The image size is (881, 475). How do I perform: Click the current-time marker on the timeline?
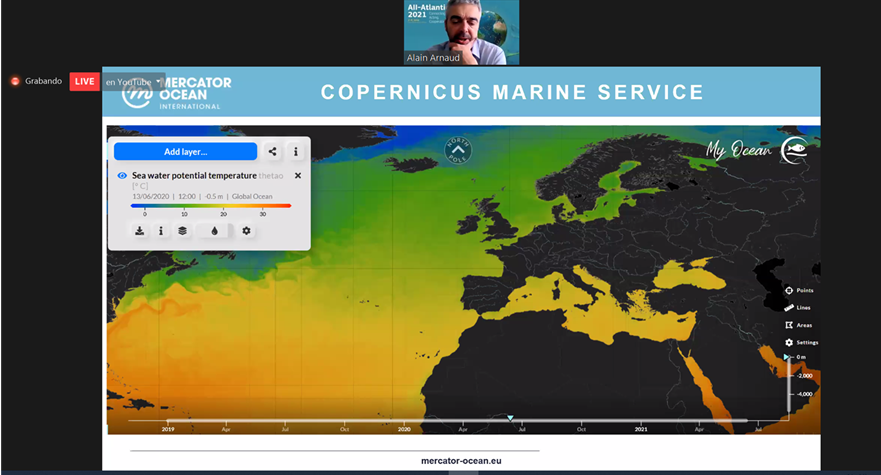pyautogui.click(x=510, y=418)
